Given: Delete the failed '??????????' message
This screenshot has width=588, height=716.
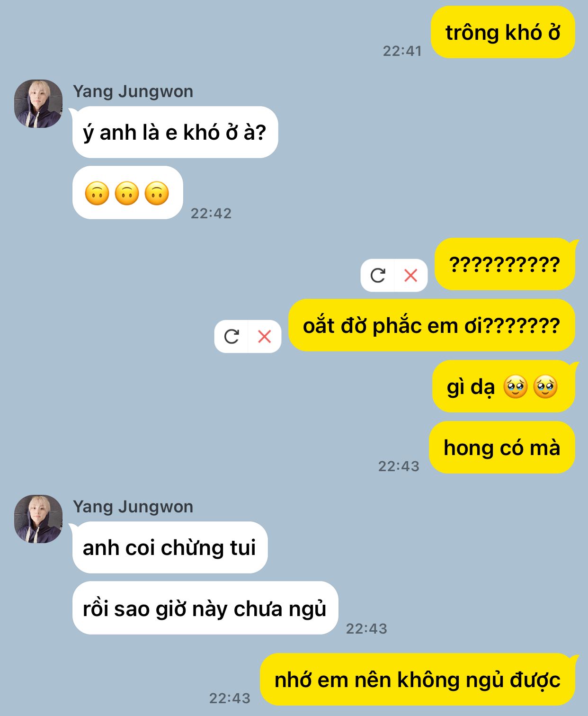Looking at the screenshot, I should tap(411, 275).
